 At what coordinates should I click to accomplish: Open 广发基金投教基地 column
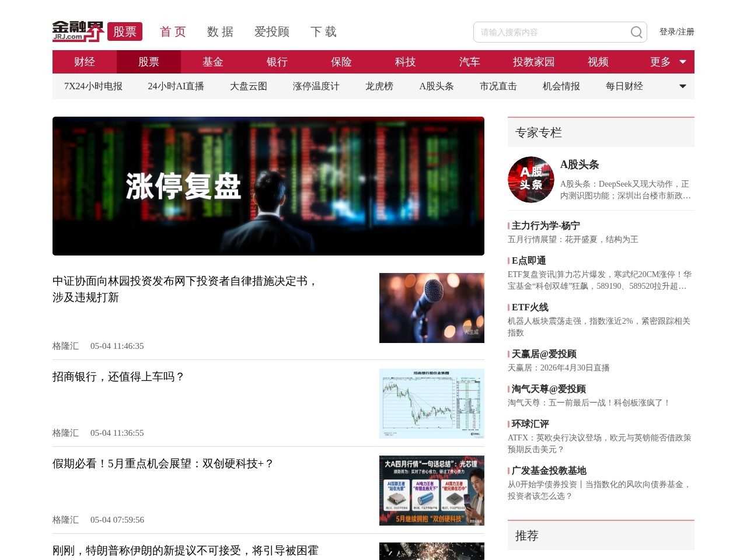tap(549, 471)
